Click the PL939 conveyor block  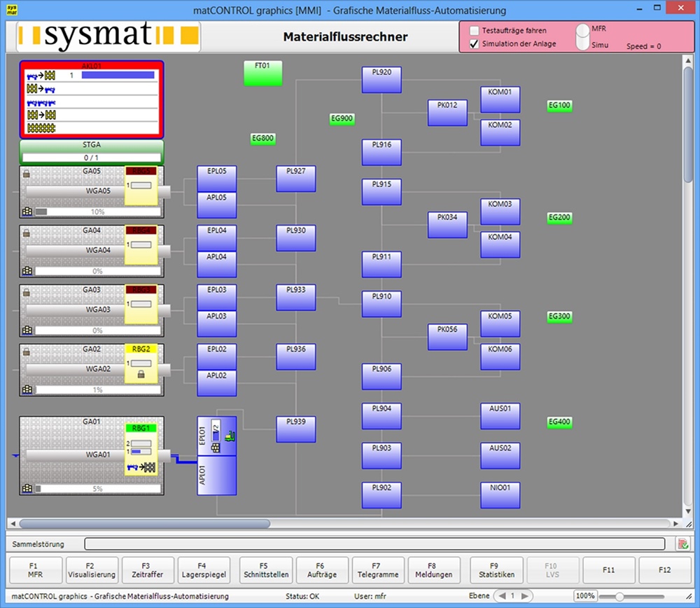296,429
